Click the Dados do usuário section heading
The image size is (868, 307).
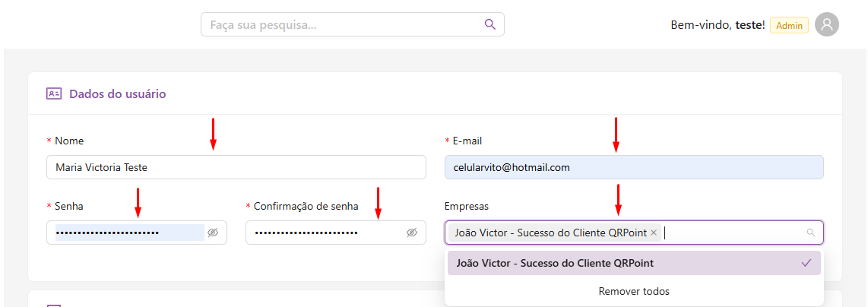[x=117, y=94]
